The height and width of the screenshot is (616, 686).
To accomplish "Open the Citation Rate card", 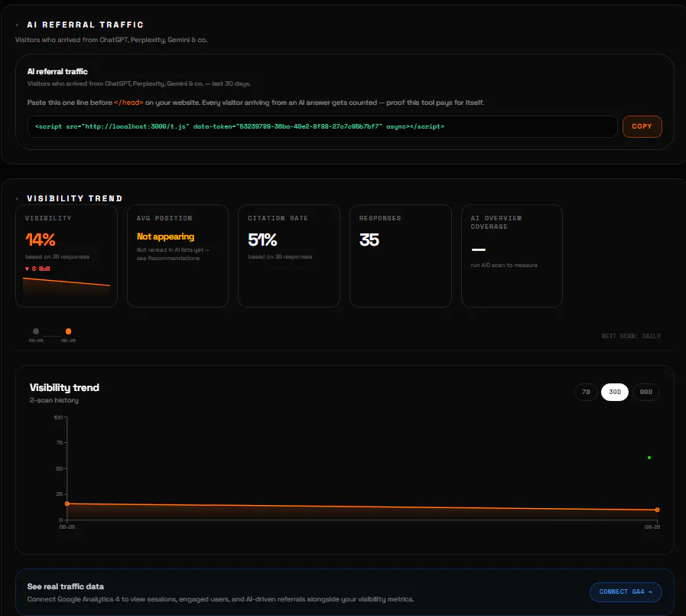I will click(x=289, y=256).
